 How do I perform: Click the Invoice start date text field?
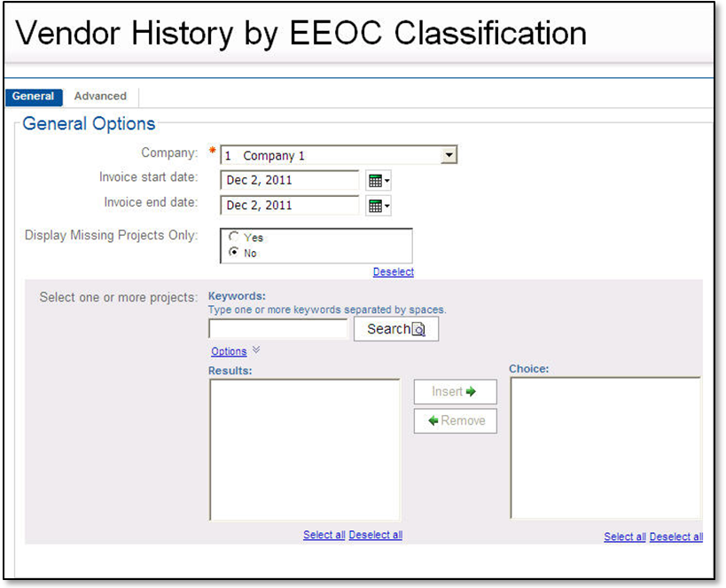(x=290, y=180)
